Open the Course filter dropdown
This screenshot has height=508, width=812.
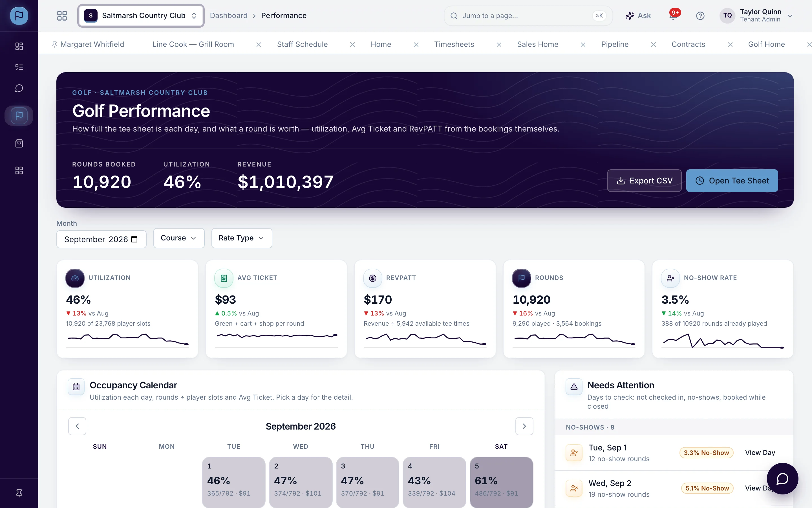[x=179, y=238]
